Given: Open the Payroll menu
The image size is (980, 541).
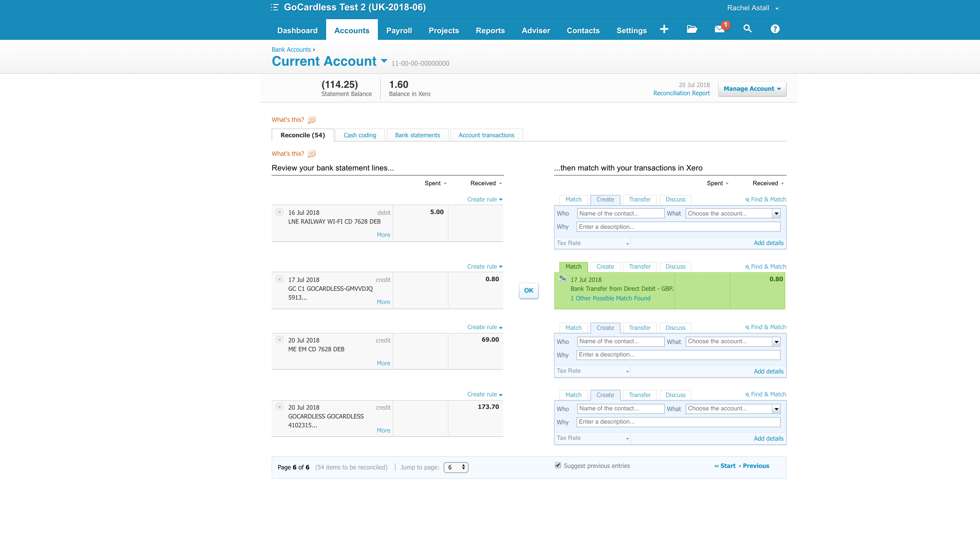Looking at the screenshot, I should coord(399,30).
